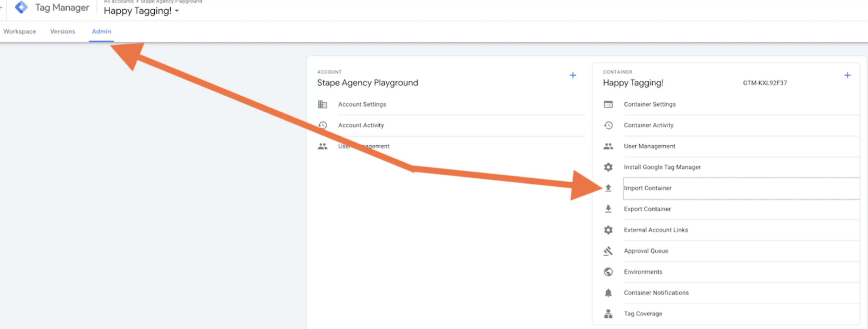Click the Export Container download icon
This screenshot has width=868, height=329.
pos(608,209)
